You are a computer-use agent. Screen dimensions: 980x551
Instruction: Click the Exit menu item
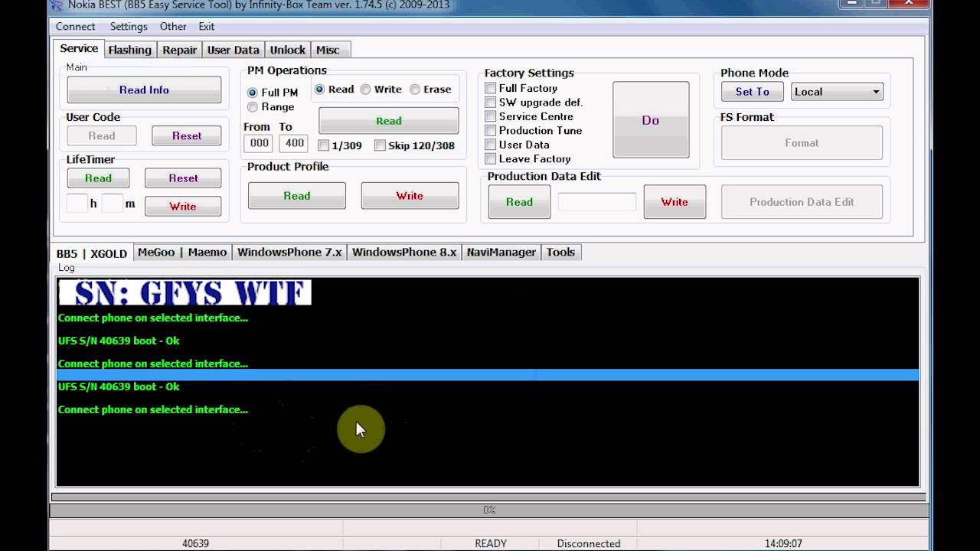pyautogui.click(x=207, y=26)
